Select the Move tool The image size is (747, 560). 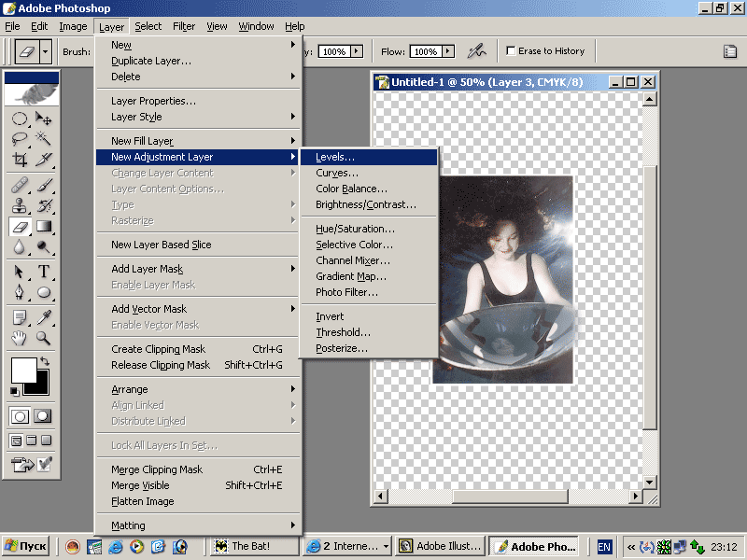pyautogui.click(x=44, y=119)
